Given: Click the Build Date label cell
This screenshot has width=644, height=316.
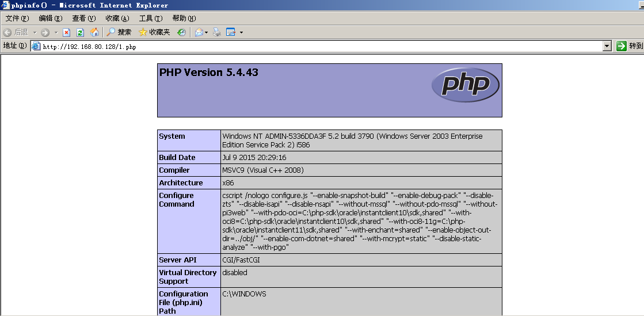Looking at the screenshot, I should tap(189, 157).
